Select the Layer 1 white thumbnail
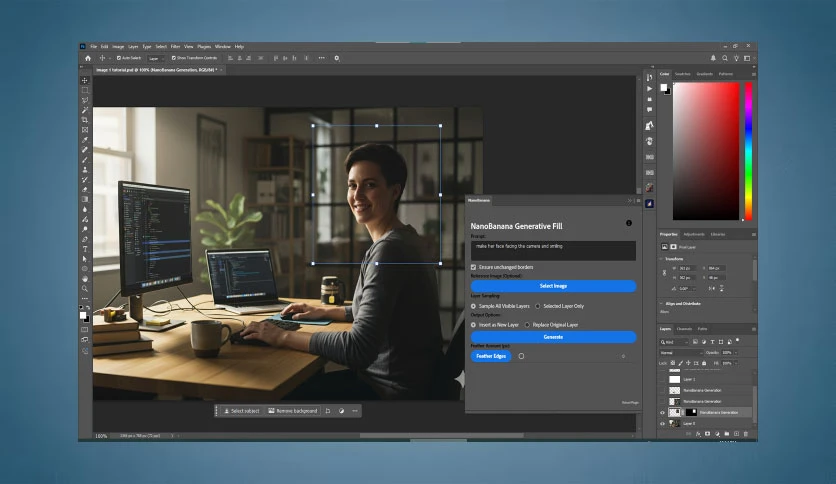The height and width of the screenshot is (484, 836). [674, 380]
